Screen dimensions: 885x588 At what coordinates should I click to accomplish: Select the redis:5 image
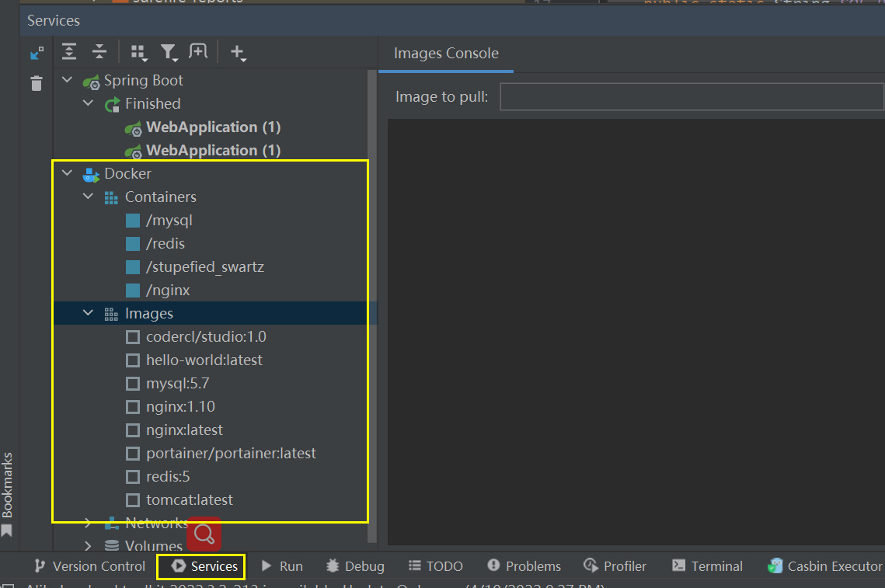pos(168,477)
